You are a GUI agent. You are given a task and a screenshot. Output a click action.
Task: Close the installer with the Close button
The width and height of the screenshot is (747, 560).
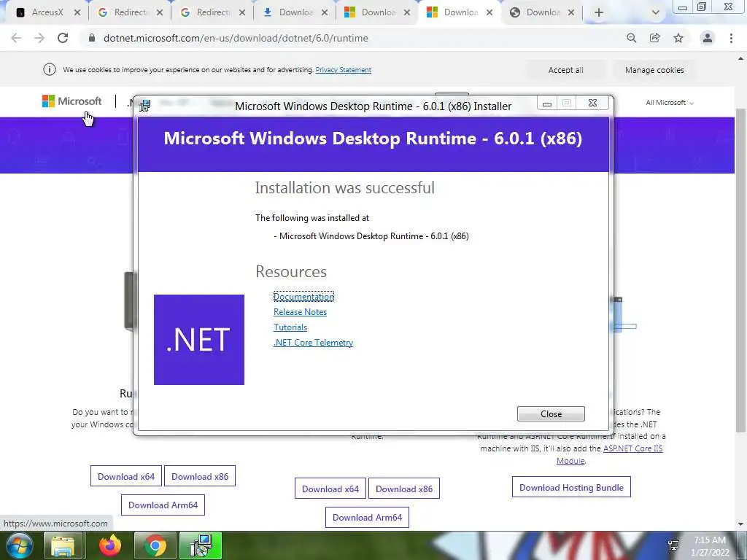(551, 414)
